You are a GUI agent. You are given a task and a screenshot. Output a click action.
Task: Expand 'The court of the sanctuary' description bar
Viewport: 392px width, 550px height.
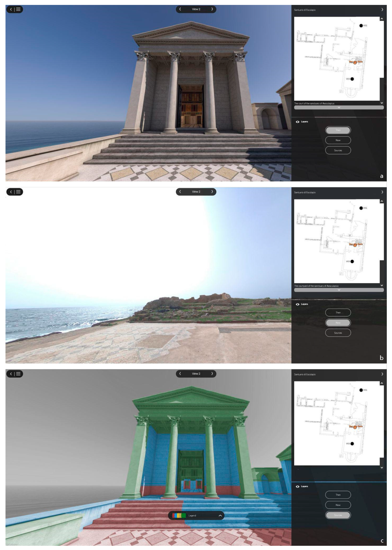339,107
